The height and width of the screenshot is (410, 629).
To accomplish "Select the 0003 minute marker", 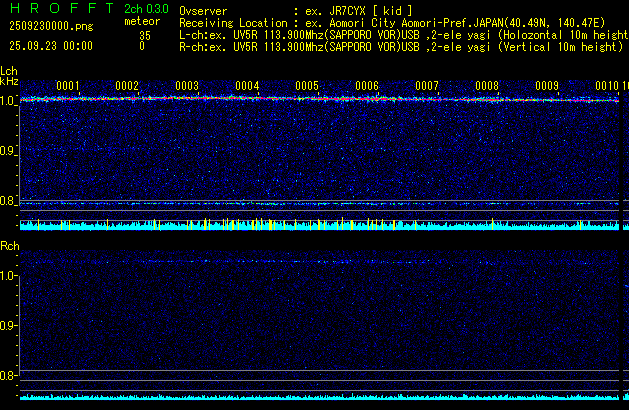I will point(187,86).
